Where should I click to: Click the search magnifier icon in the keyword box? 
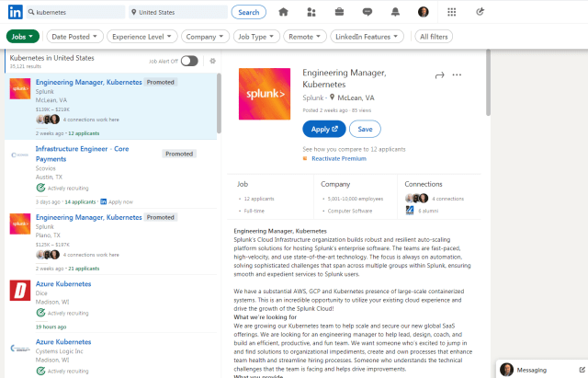coord(31,12)
